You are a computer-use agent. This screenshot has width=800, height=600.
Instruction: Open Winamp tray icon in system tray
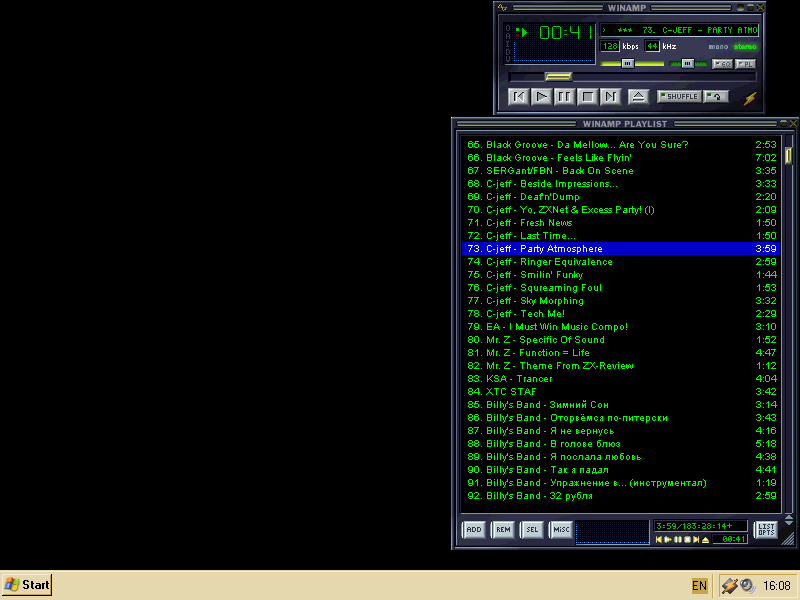tap(730, 585)
